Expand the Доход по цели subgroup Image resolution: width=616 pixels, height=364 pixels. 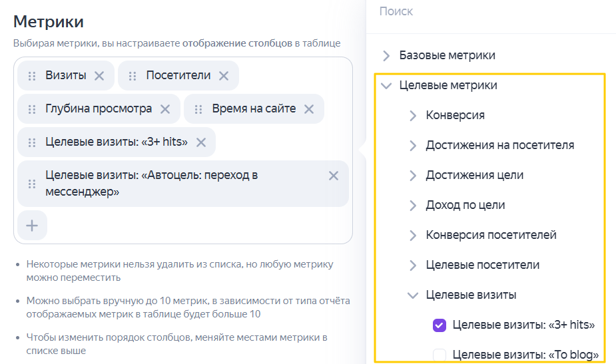click(413, 206)
